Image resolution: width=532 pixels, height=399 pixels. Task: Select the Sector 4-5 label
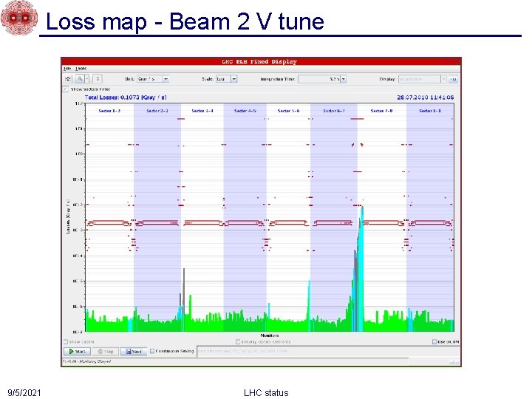point(245,111)
